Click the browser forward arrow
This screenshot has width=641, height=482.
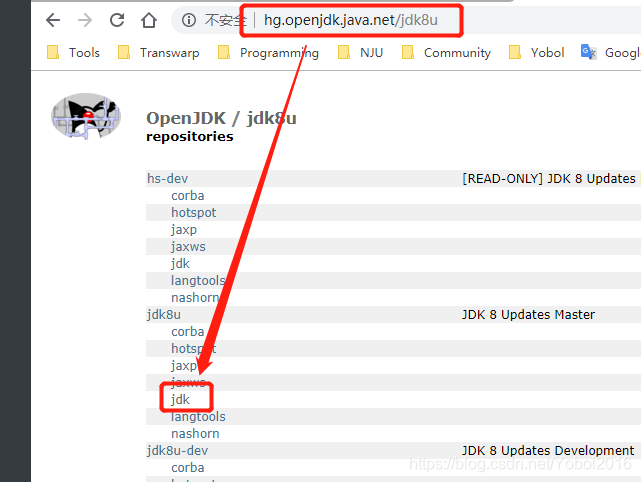click(85, 20)
